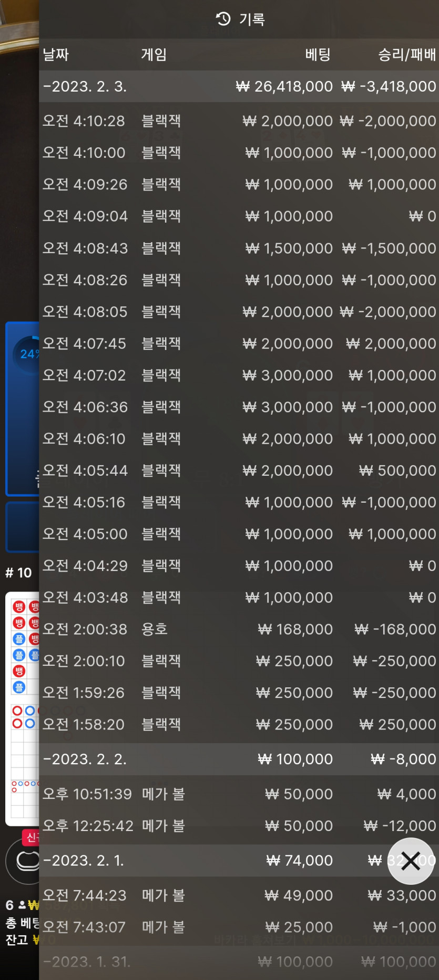Viewport: 439px width, 980px height.
Task: Open the 오전 4:09:26 블랙잭 record
Action: [x=239, y=185]
